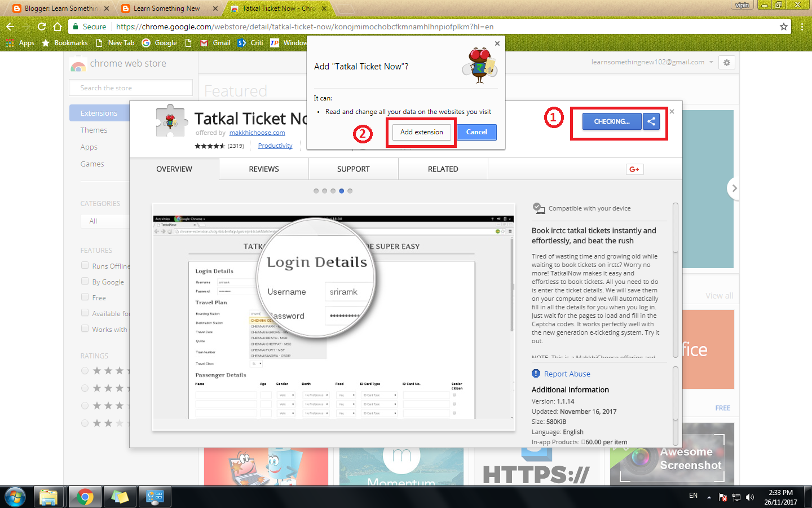Toggle Runs Offline checkbox
The width and height of the screenshot is (812, 508).
point(85,265)
